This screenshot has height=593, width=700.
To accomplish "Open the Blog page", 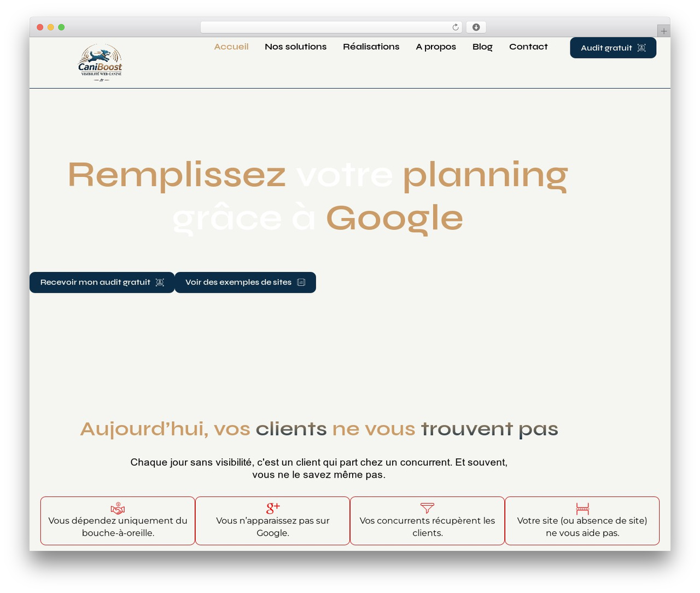I will (x=482, y=46).
